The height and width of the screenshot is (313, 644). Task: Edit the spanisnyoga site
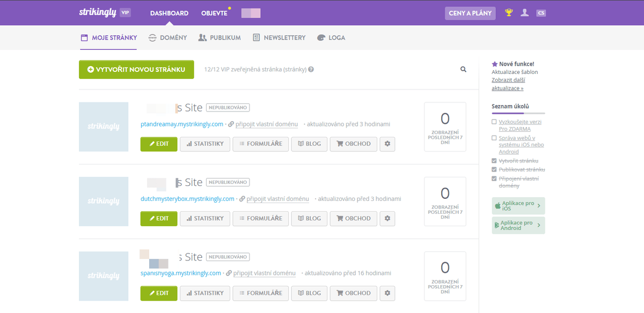click(x=159, y=293)
